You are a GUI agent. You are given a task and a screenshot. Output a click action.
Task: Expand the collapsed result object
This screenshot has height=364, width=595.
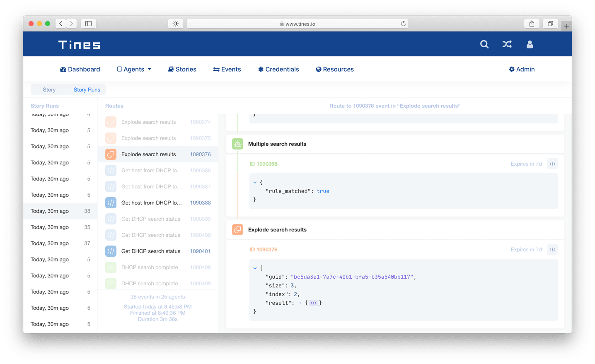pos(313,303)
